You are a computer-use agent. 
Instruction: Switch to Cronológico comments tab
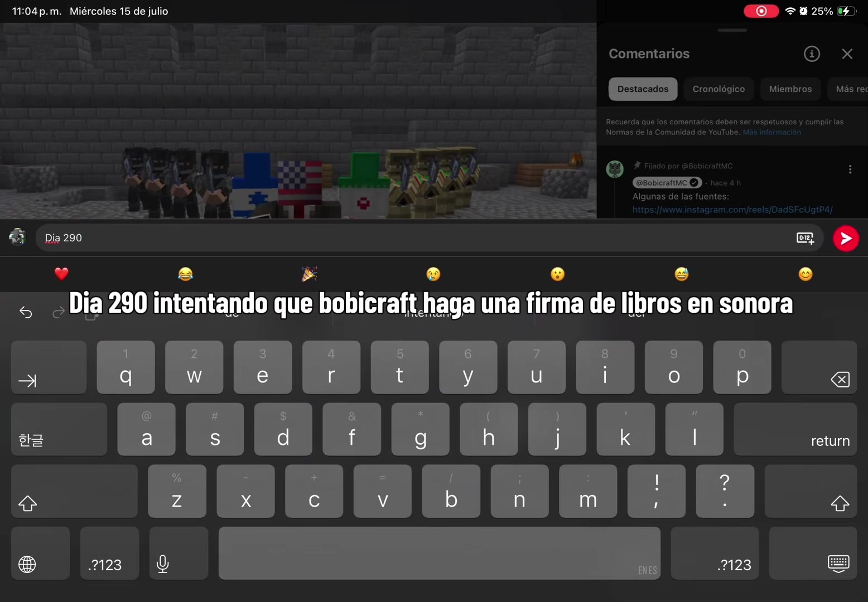click(x=718, y=89)
